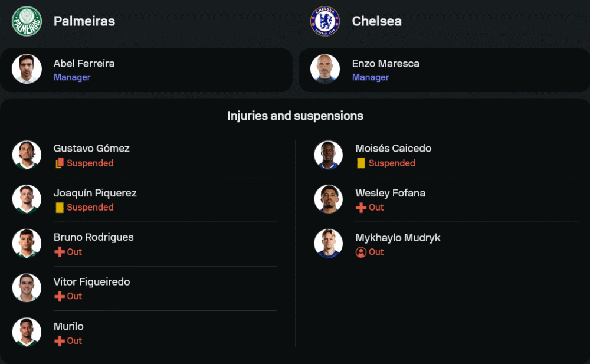Click the Joaquín Piquerez player name

coord(94,193)
